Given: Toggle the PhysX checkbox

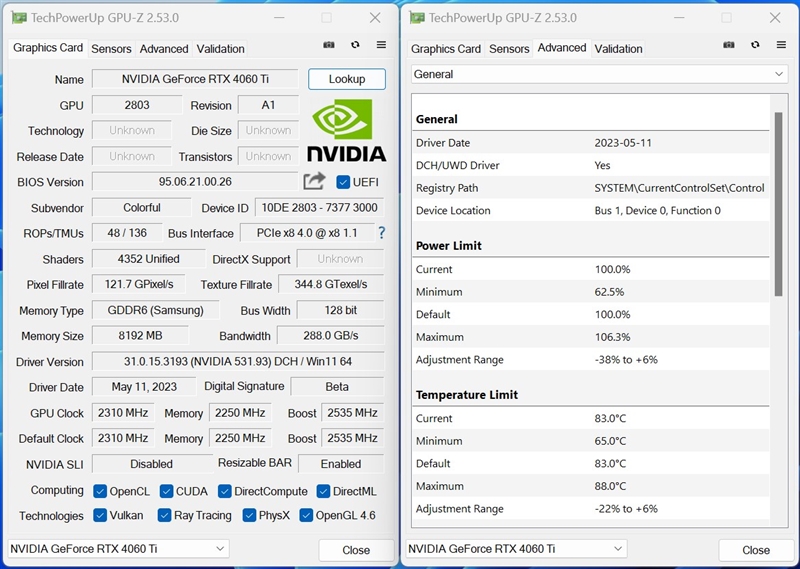Looking at the screenshot, I should pos(249,515).
